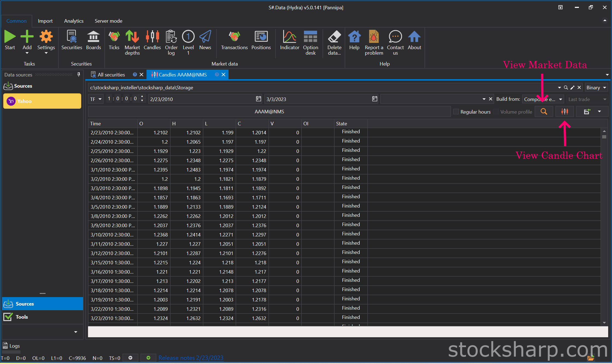The height and width of the screenshot is (364, 612).
Task: Switch to the Analytics ribbon tab
Action: (74, 21)
